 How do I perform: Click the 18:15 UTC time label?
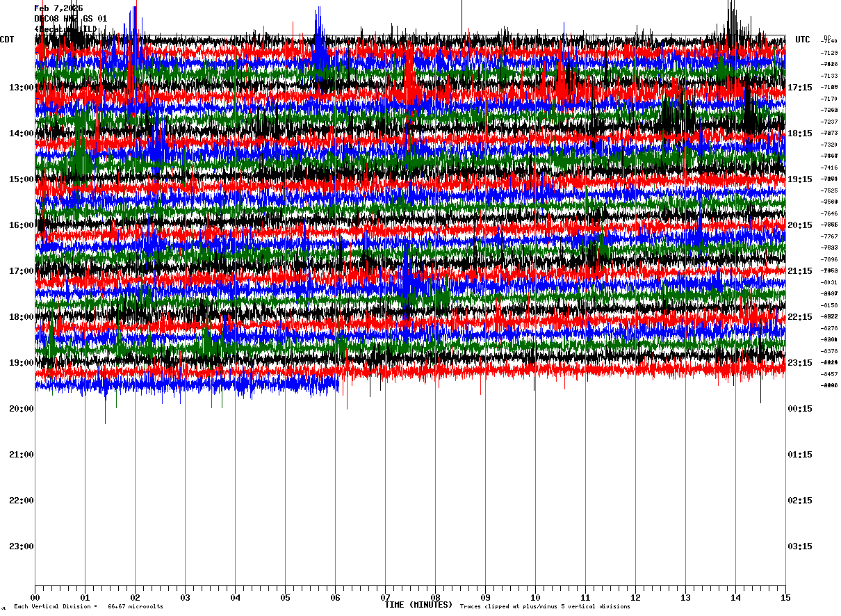tap(800, 133)
